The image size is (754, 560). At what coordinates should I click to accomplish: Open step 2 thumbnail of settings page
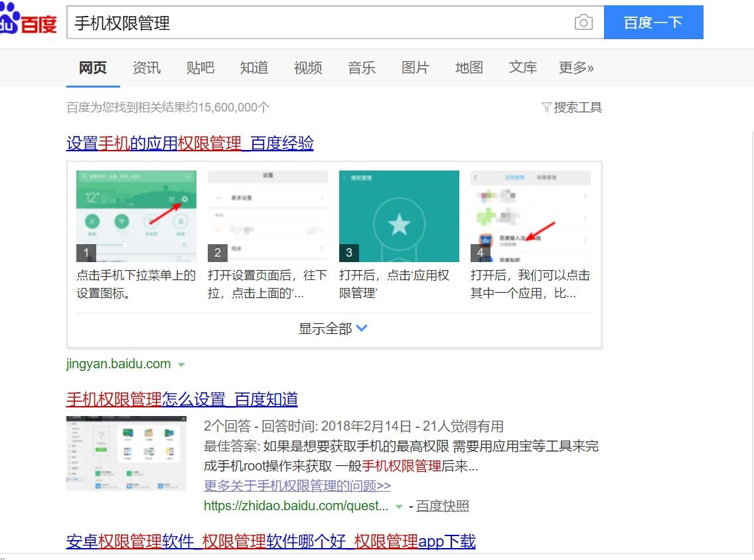pyautogui.click(x=268, y=216)
